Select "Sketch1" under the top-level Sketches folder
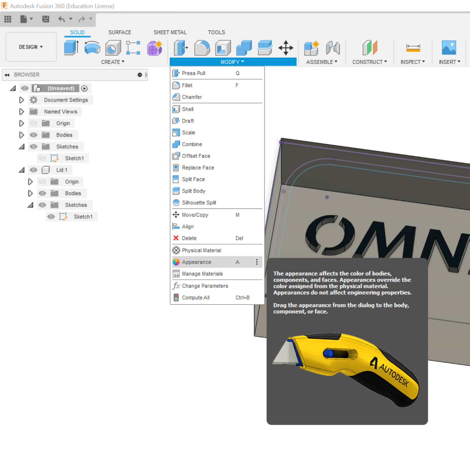The image size is (470, 476). tap(75, 158)
